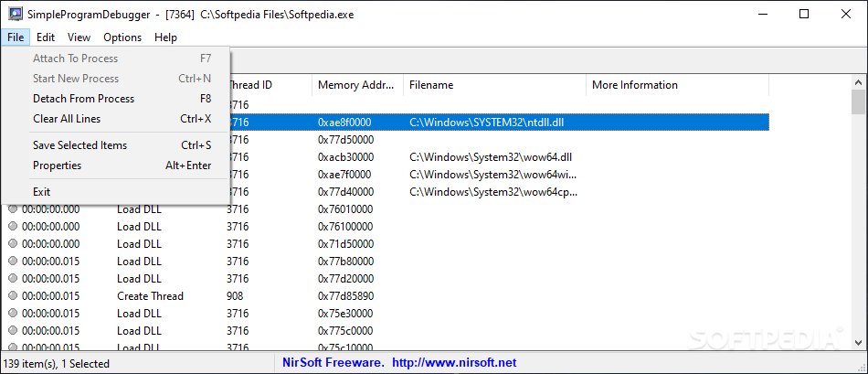Maximize the SimpleProgramDebugger window
The image size is (868, 374).
click(804, 15)
